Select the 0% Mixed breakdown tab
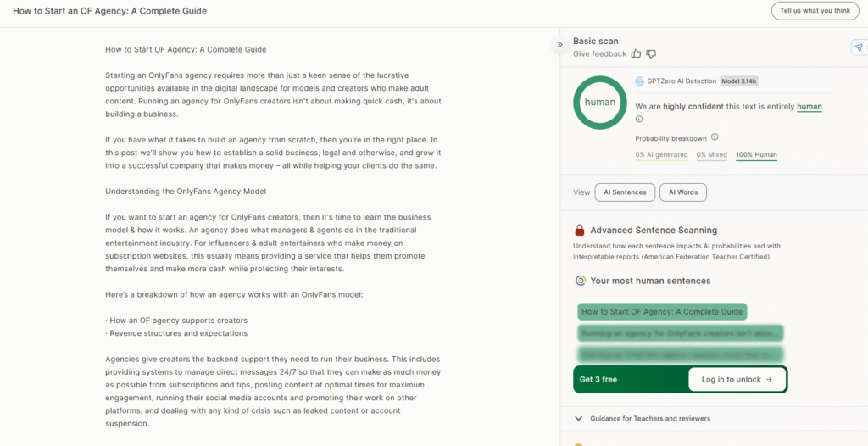Screen dimensions: 868x446 pyautogui.click(x=712, y=155)
